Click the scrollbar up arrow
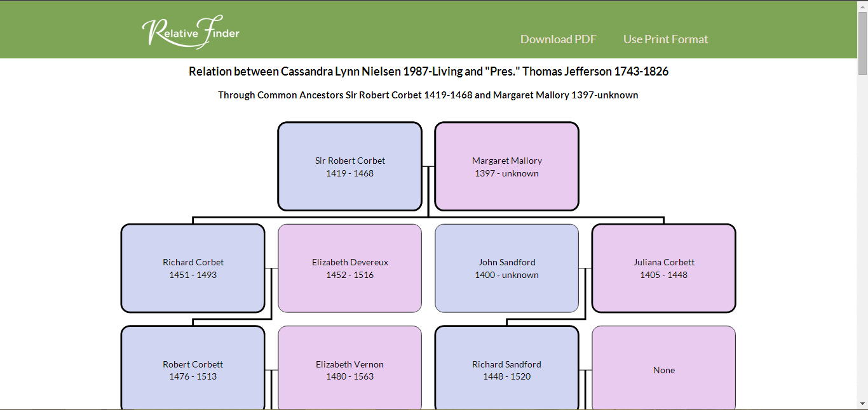This screenshot has height=410, width=868. point(862,6)
